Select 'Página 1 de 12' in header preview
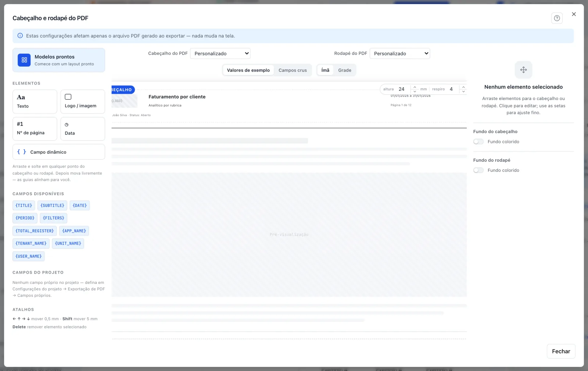This screenshot has width=588, height=371. coord(401,105)
